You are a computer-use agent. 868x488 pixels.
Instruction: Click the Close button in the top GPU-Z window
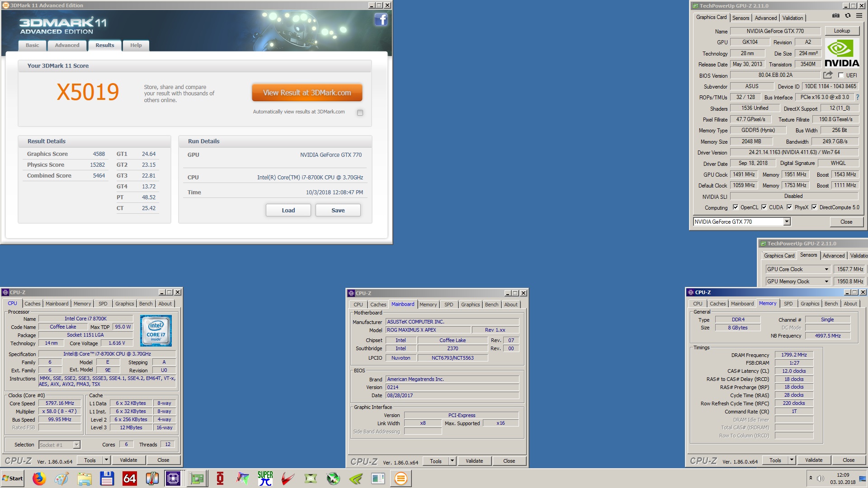click(x=846, y=222)
